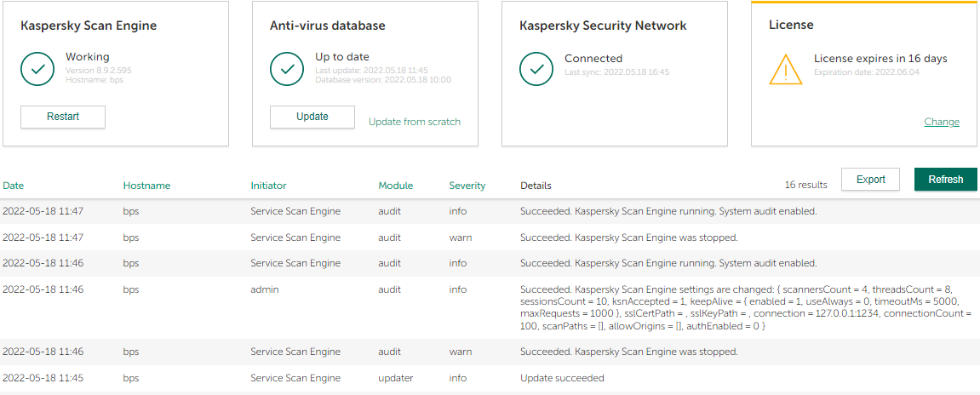Viewport: 980px width, 395px height.
Task: Select the Update succeeded event row
Action: 562,378
